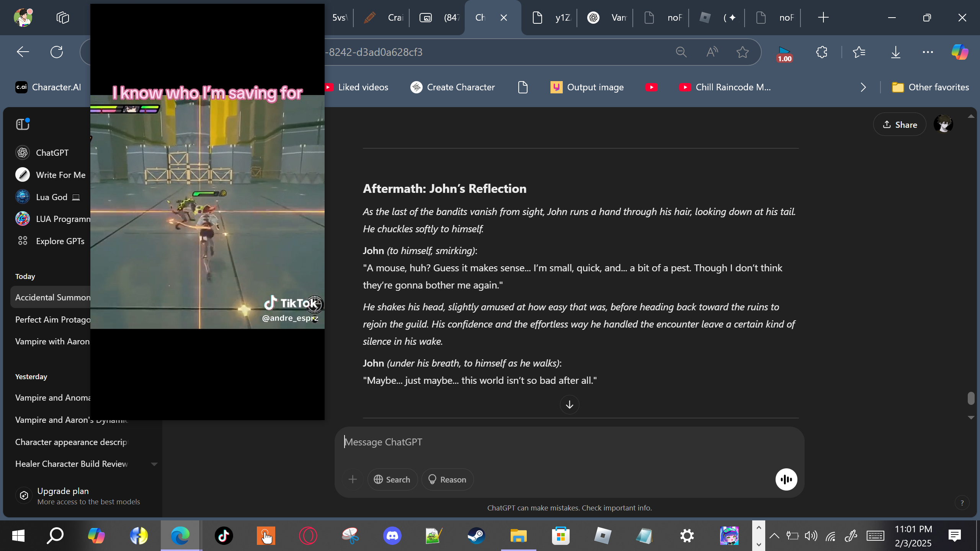
Task: Click the zoom magnifier in the address bar
Action: [681, 52]
